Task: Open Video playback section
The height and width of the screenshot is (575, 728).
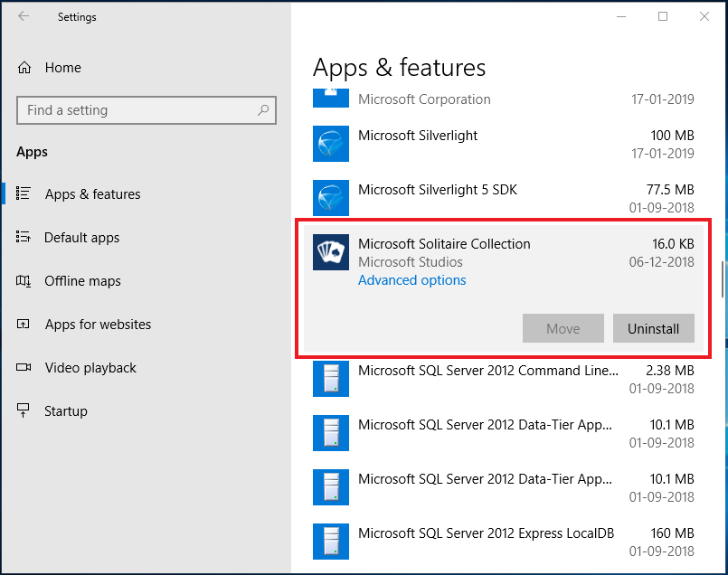Action: pos(90,368)
